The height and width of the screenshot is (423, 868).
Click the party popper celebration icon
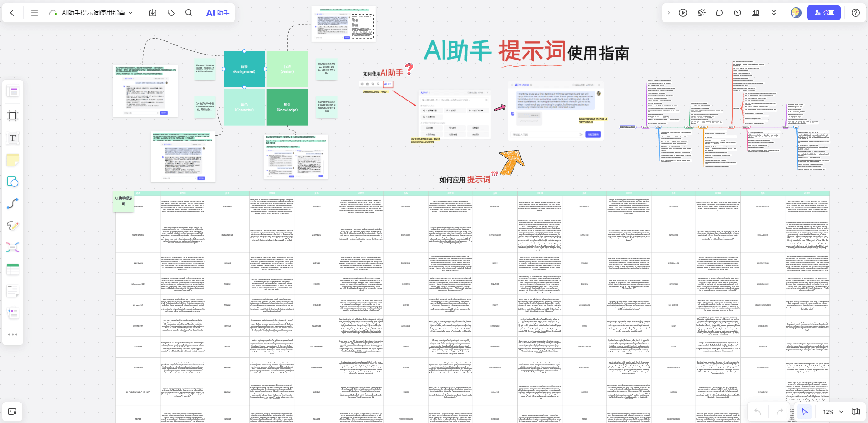coord(701,13)
